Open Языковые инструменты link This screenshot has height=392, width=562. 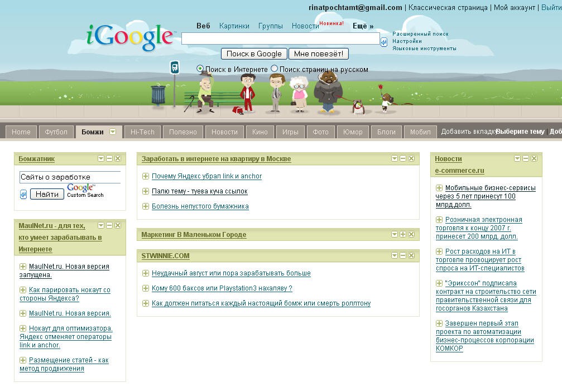click(x=424, y=49)
